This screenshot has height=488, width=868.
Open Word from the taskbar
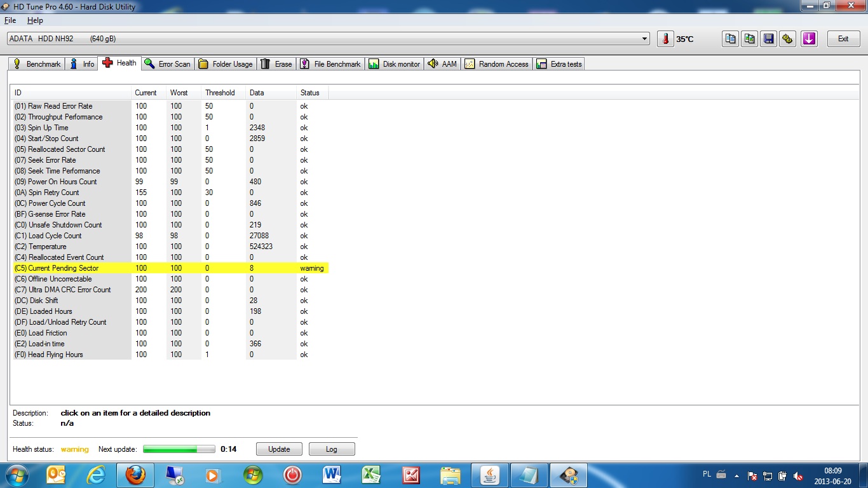click(332, 475)
